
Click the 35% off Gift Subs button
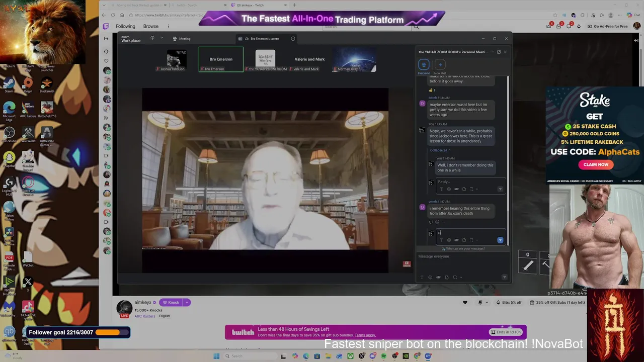click(x=557, y=302)
